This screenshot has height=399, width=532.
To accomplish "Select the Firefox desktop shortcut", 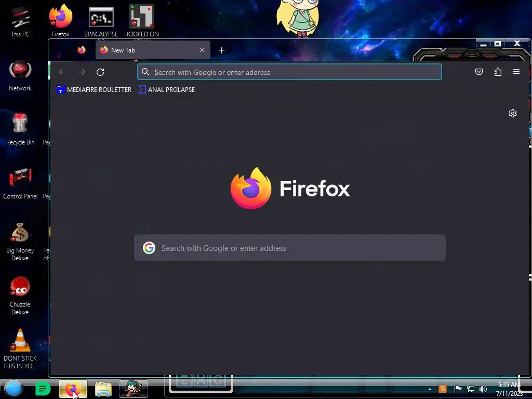I will click(60, 21).
